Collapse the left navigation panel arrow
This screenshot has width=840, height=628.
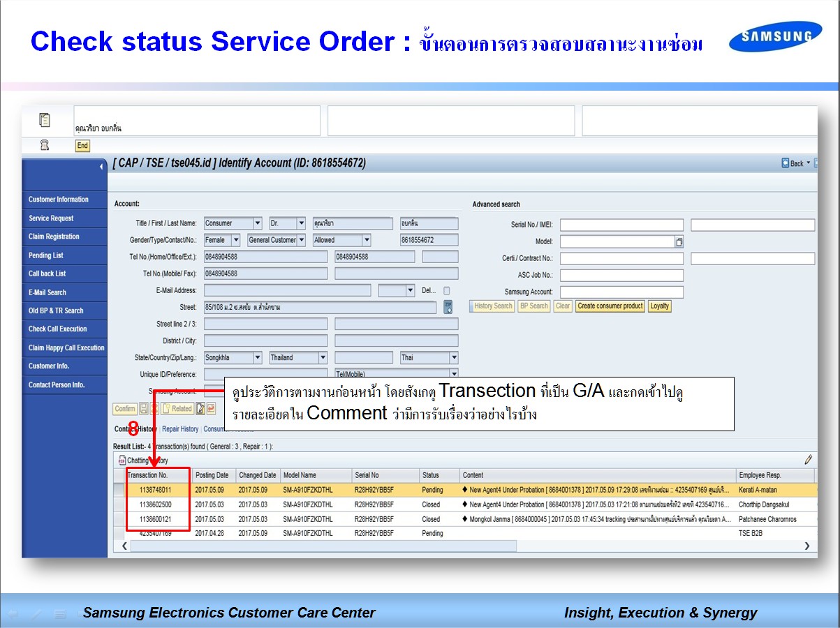101,167
